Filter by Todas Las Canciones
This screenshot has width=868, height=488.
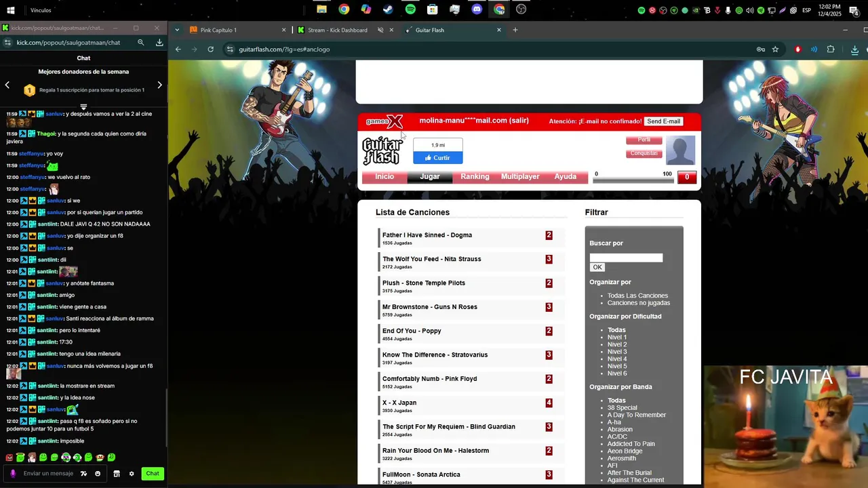[637, 296]
